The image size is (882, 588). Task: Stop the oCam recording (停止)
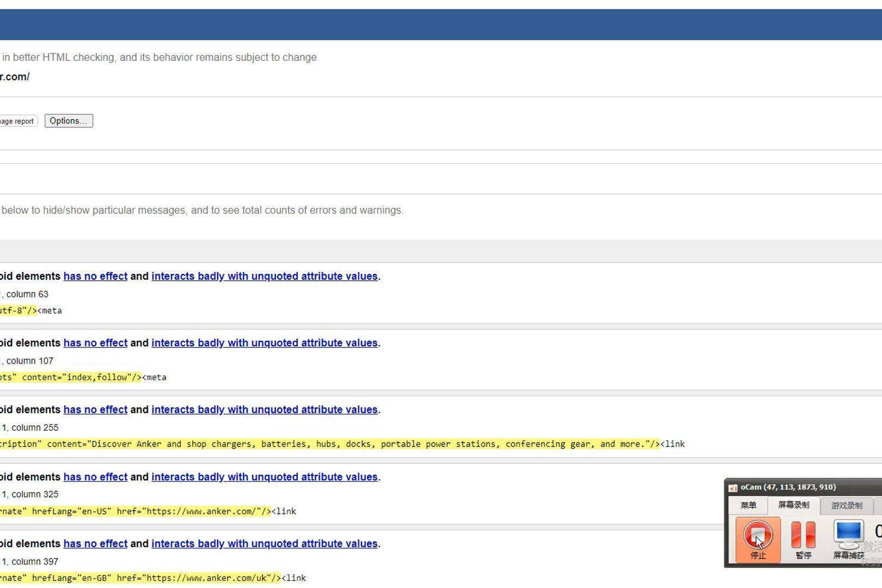tap(758, 538)
